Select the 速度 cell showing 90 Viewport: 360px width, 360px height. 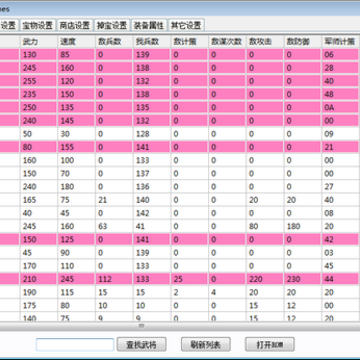click(x=76, y=253)
